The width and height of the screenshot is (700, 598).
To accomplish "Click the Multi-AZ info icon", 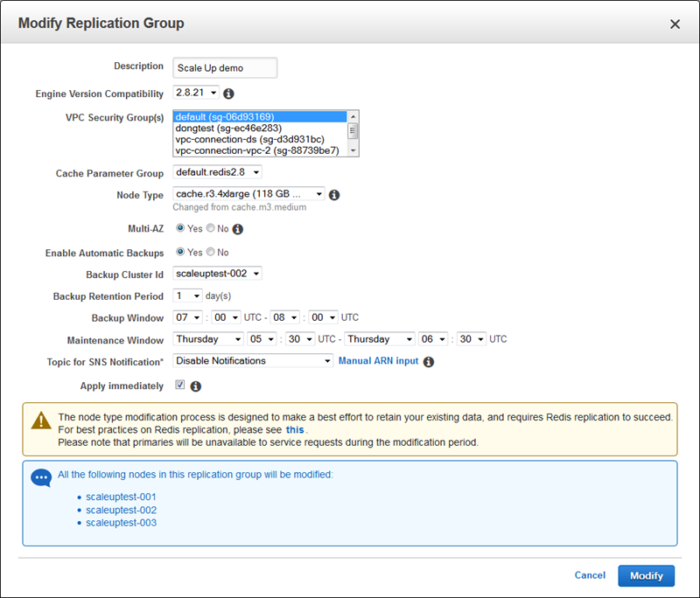I will pos(237,229).
